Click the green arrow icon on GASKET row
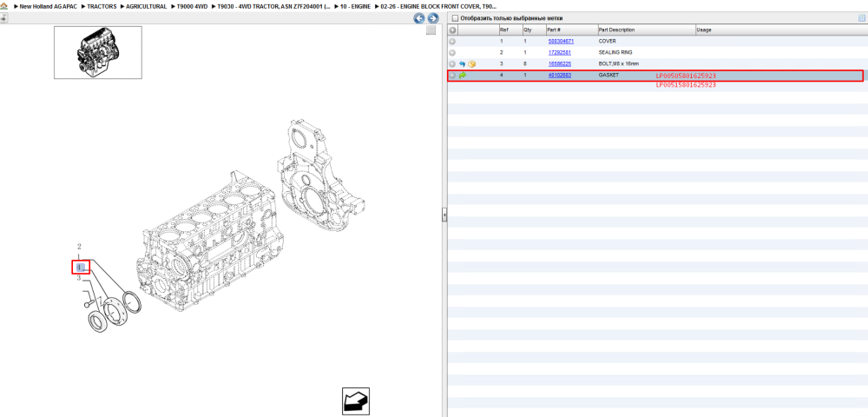Image resolution: width=868 pixels, height=417 pixels. click(x=463, y=76)
